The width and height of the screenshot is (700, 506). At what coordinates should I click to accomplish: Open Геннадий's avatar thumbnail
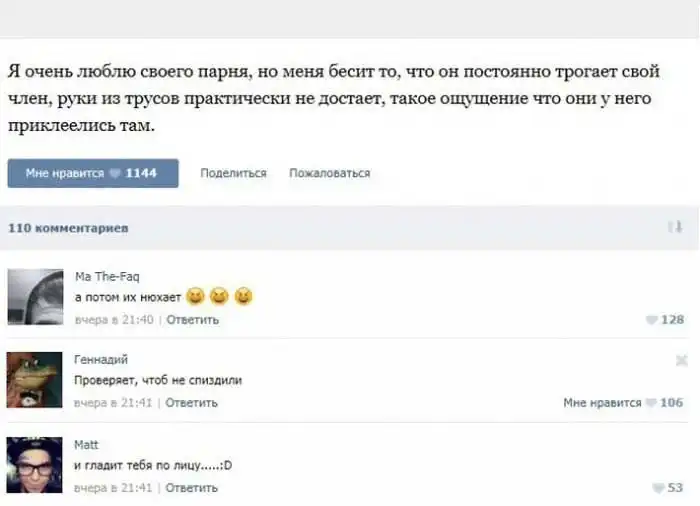point(35,381)
